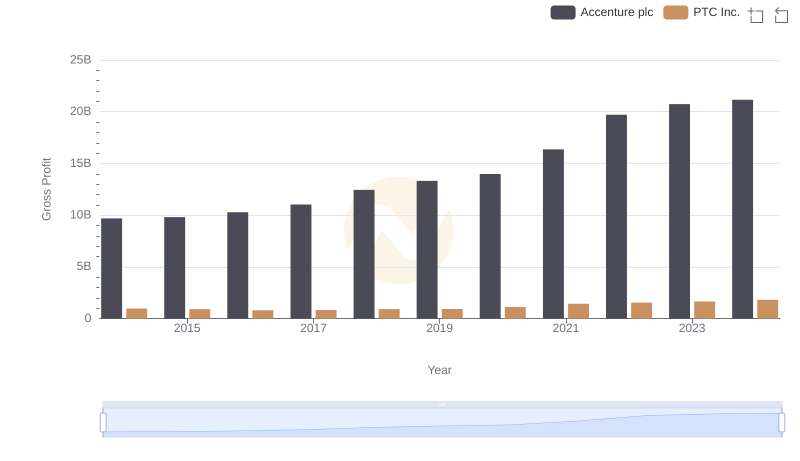Image resolution: width=800 pixels, height=461 pixels.
Task: Click the 2017 x-axis label
Action: [x=313, y=328]
